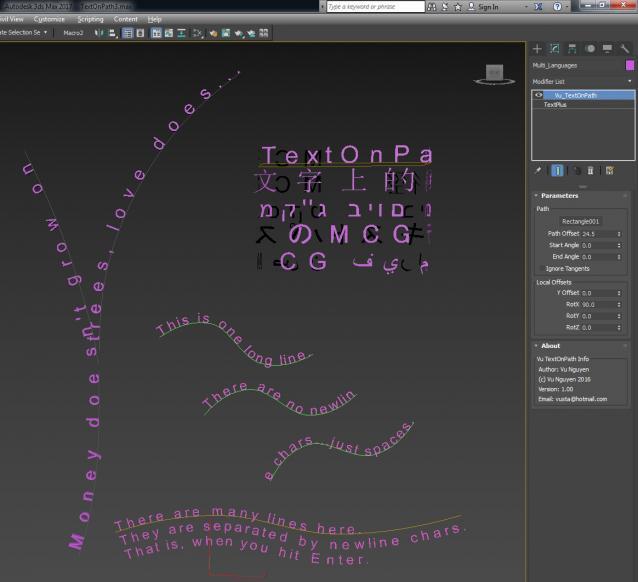Screen dimensions: 638x582
Task: Click the Pin Stack icon
Action: [537, 171]
